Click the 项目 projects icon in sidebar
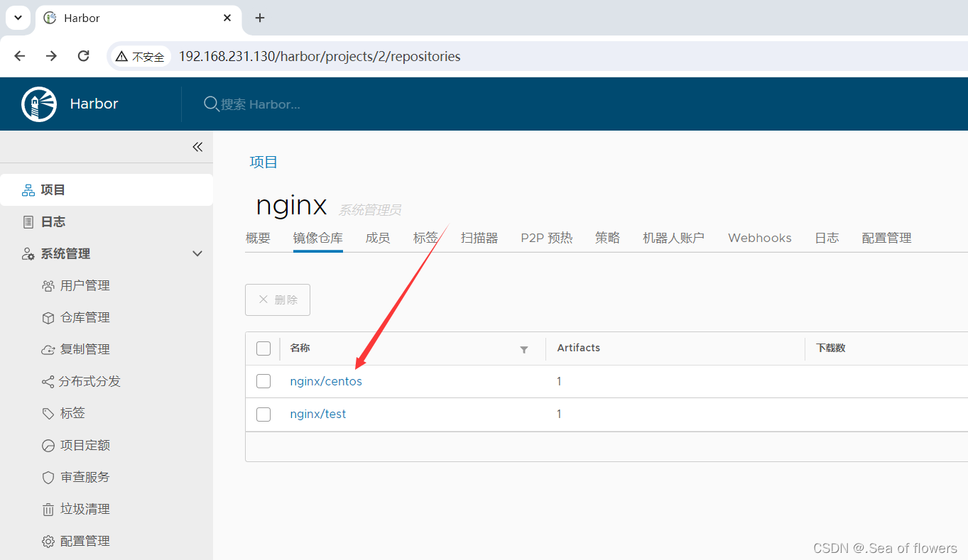This screenshot has height=560, width=968. (28, 190)
